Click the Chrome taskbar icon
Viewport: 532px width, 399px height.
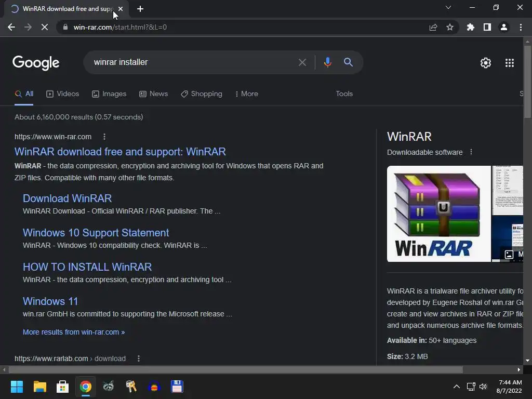pos(86,387)
